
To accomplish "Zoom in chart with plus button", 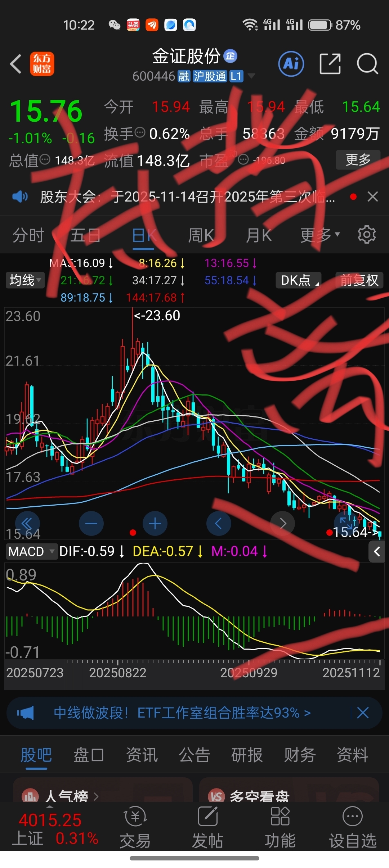I will (155, 523).
